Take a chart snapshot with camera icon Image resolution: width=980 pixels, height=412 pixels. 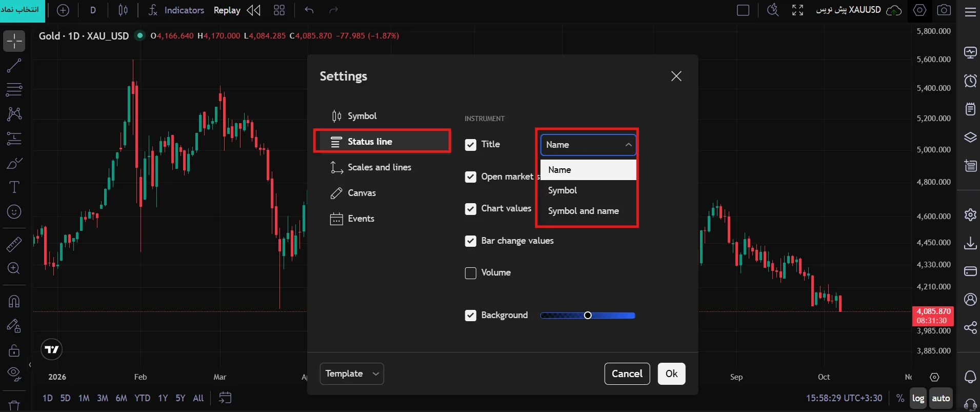click(944, 10)
